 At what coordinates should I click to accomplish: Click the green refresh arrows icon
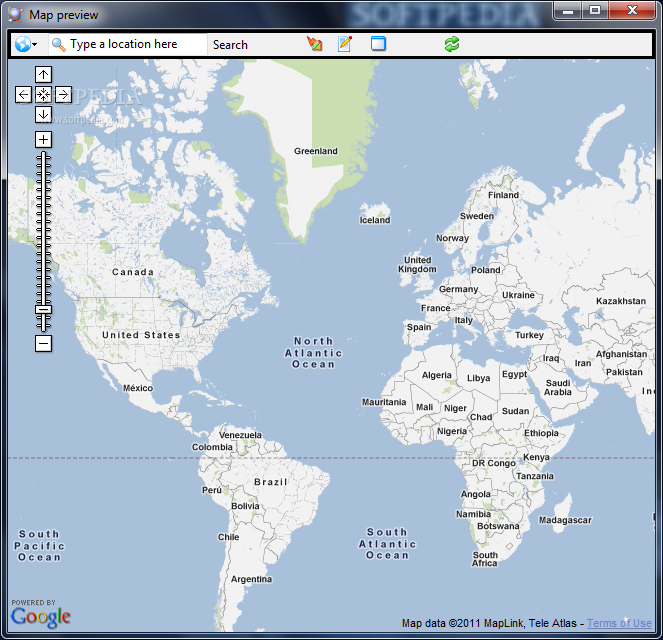pos(452,44)
